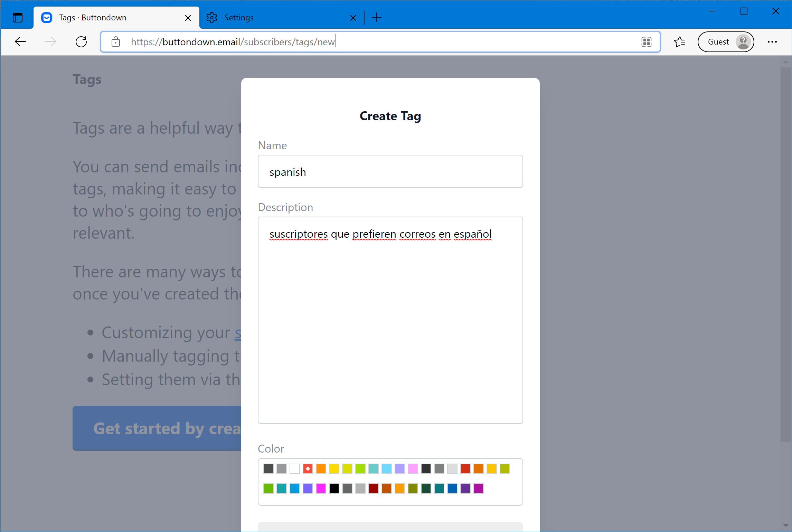792x532 pixels.
Task: Click the browser back arrow
Action: coord(20,42)
